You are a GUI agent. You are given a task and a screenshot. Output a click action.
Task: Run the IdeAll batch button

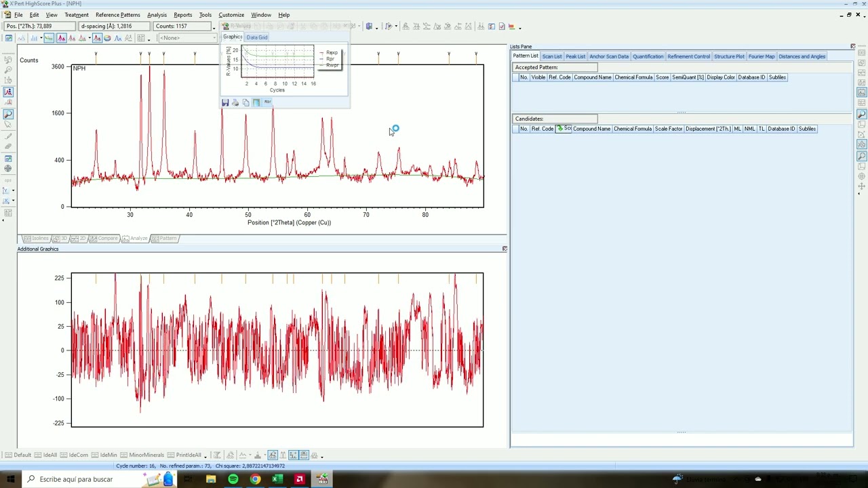pyautogui.click(x=47, y=455)
